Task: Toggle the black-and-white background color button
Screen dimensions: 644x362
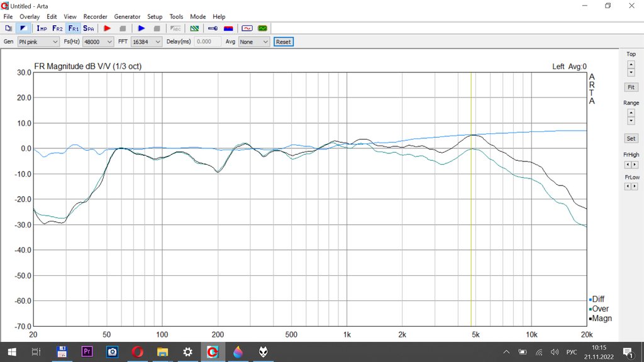Action: 23,28
